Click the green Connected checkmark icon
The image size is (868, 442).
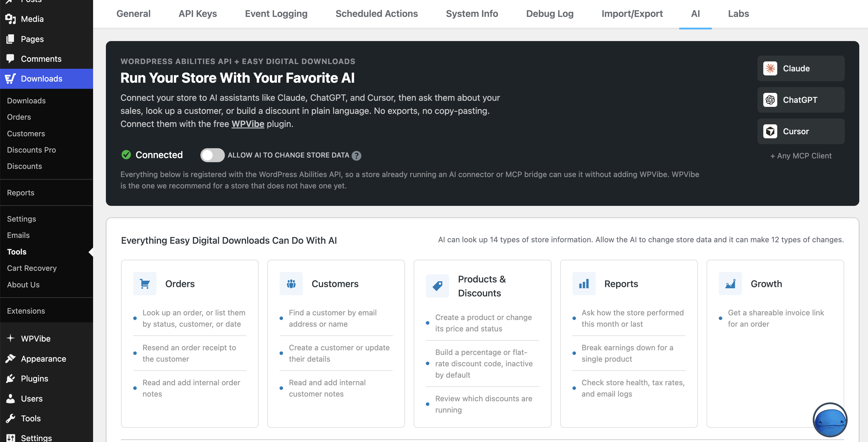coord(126,155)
